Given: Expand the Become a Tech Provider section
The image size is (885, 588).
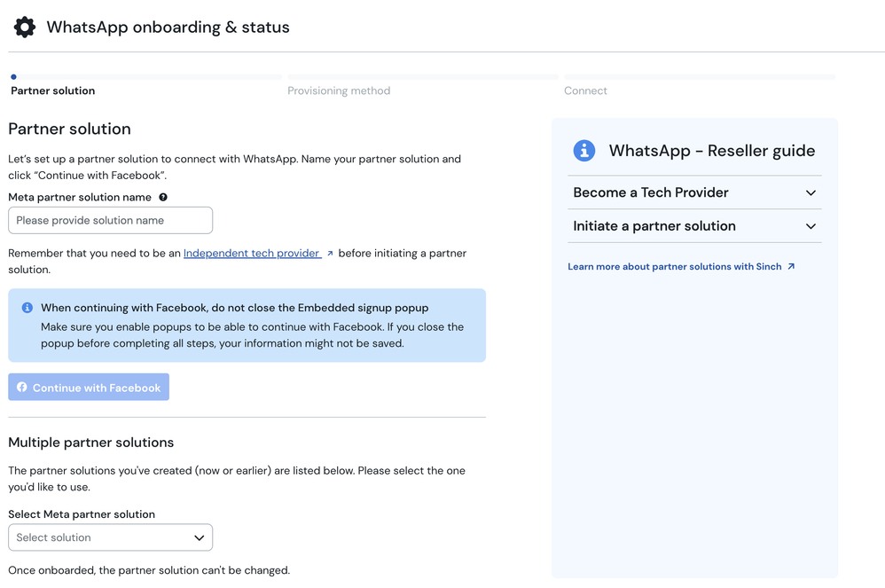Looking at the screenshot, I should [810, 192].
